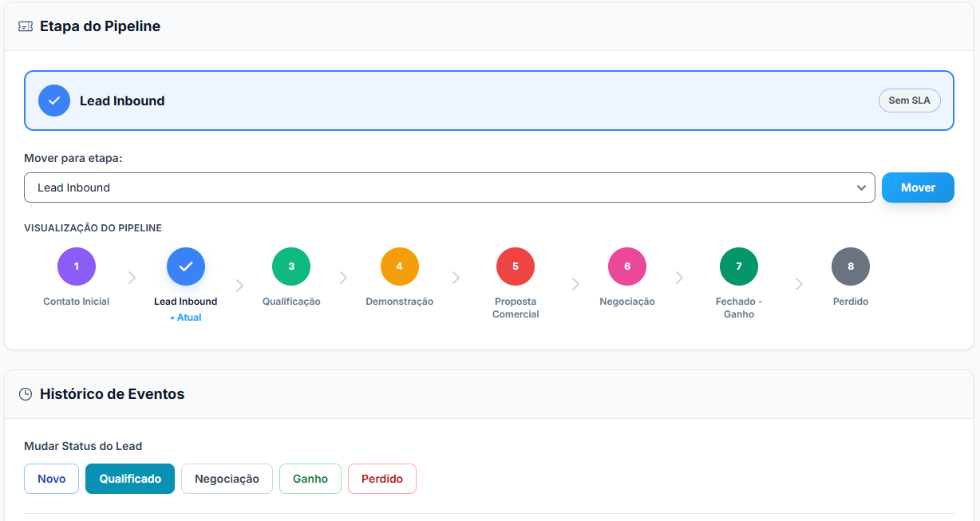The height and width of the screenshot is (521, 980).
Task: Select the current Lead Inbound checkmark stage circle
Action: [x=186, y=266]
